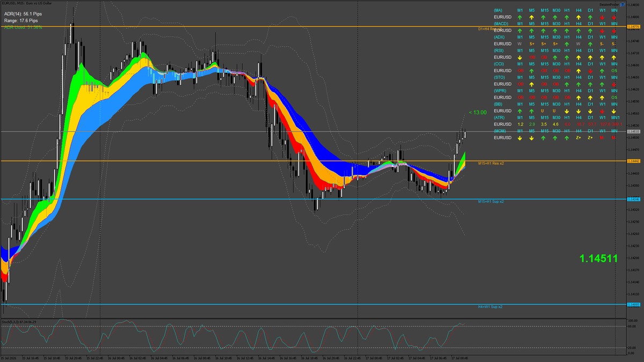Click the green ADR Used percentage label
This screenshot has height=362, width=644.
point(23,27)
